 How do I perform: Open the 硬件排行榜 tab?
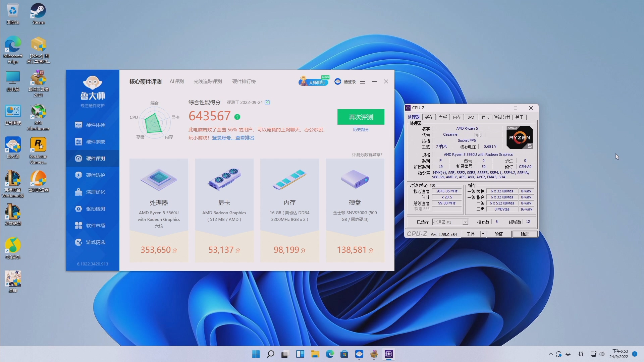point(244,81)
